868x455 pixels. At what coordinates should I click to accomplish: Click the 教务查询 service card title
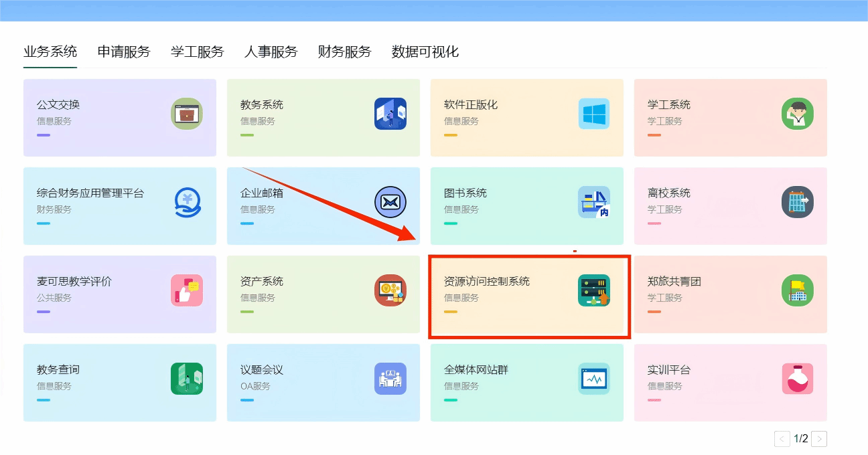[58, 370]
